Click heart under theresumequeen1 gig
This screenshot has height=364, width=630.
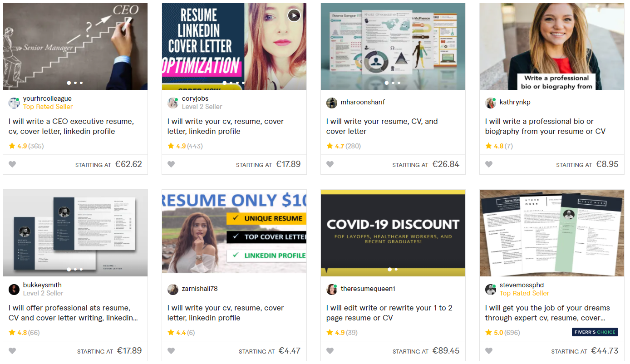(330, 351)
